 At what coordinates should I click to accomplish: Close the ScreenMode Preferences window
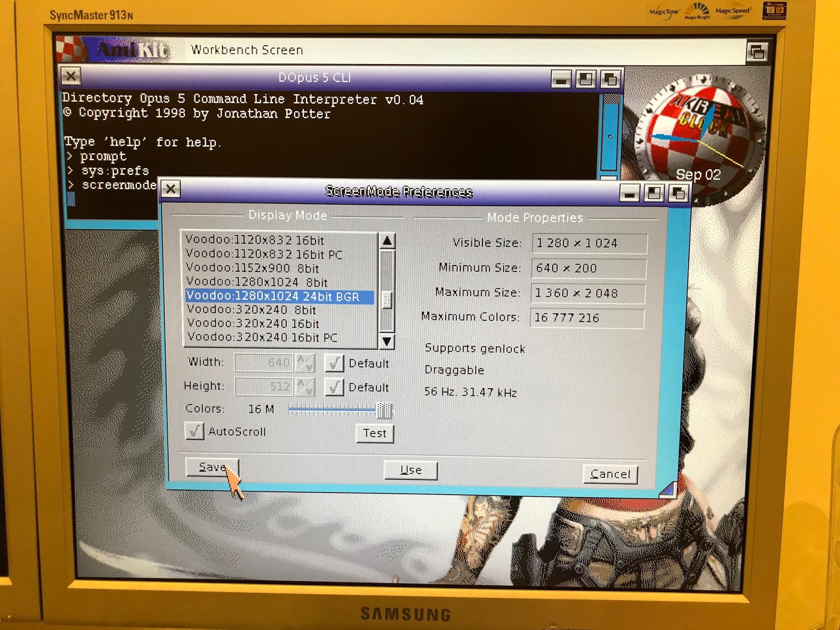point(171,188)
